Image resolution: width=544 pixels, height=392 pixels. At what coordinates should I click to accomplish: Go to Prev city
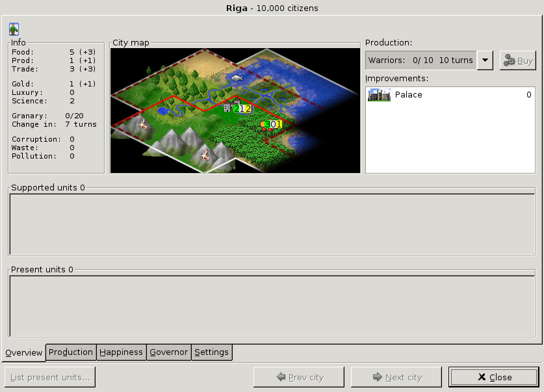click(x=299, y=377)
